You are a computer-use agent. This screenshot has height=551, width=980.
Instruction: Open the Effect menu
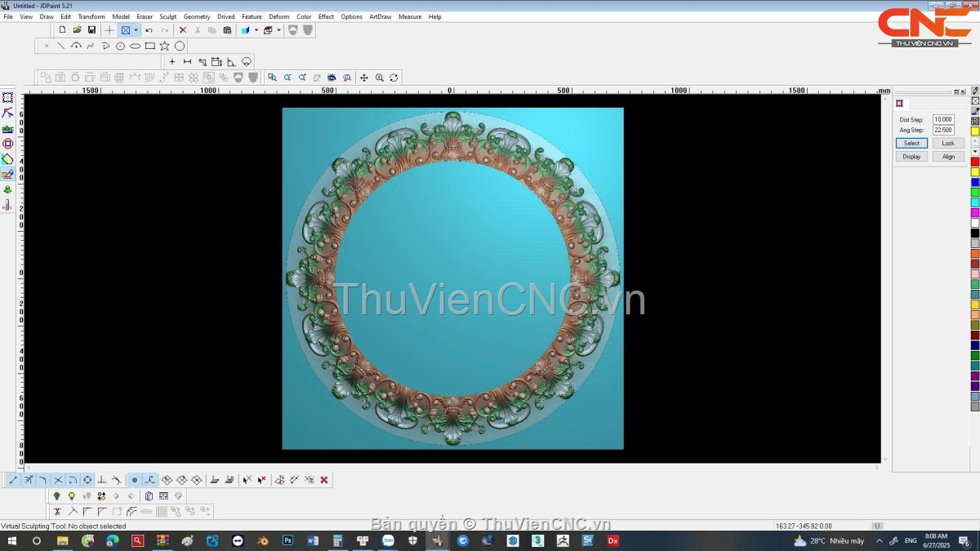tap(326, 16)
